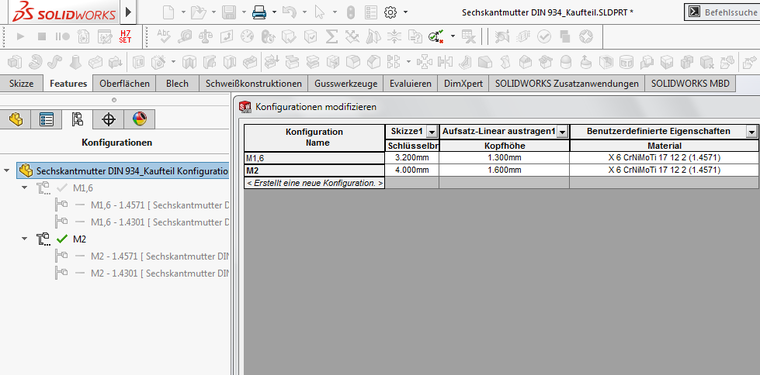Open dropdown arrow next to Options gear
The height and width of the screenshot is (375, 760).
coord(405,13)
